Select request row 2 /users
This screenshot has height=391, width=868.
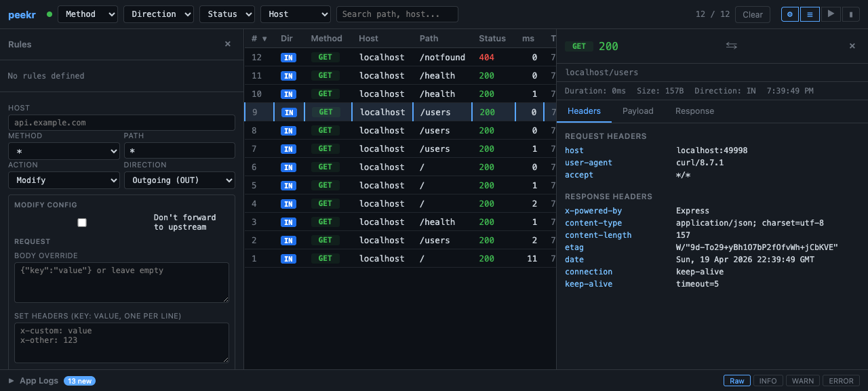pos(400,241)
